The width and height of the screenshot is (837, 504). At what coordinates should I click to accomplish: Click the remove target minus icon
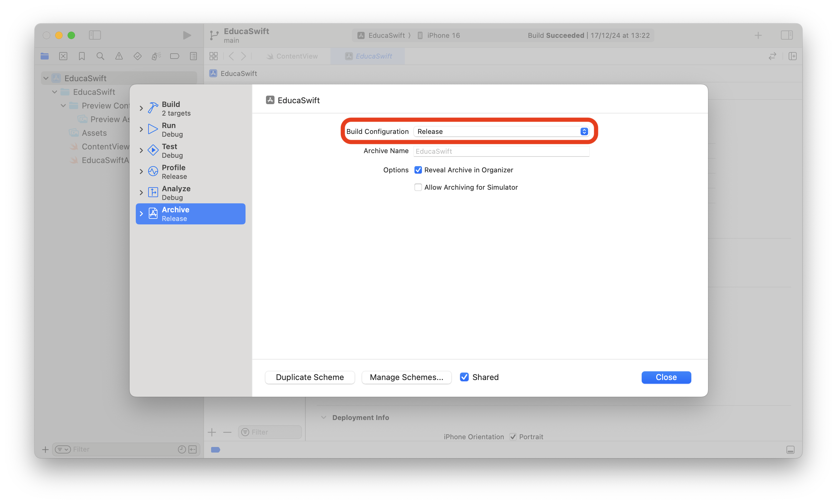[227, 432]
